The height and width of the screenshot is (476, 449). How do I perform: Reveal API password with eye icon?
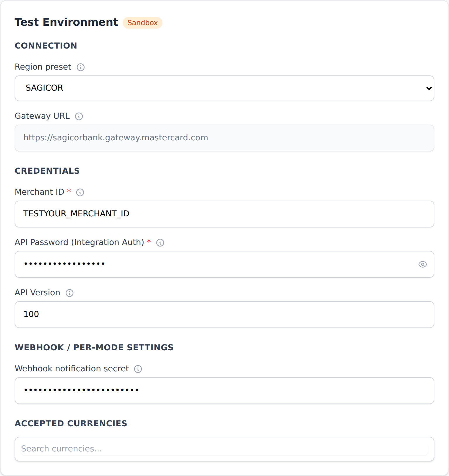423,264
